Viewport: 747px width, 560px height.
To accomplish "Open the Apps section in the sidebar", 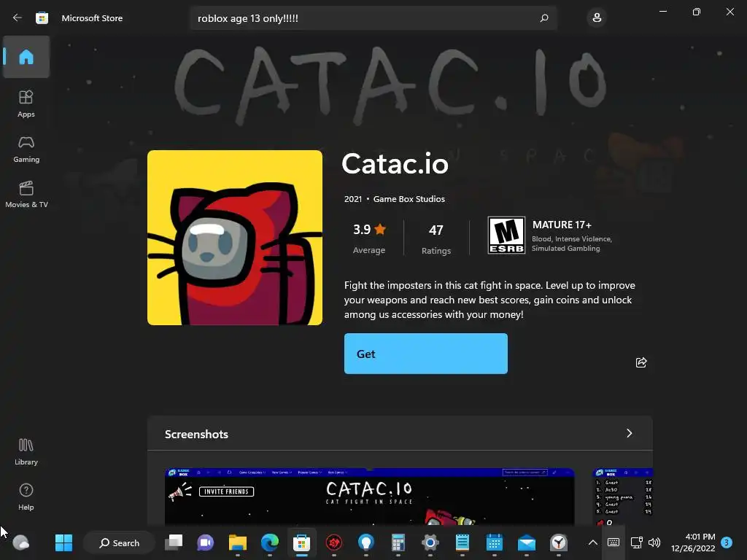I will point(26,104).
